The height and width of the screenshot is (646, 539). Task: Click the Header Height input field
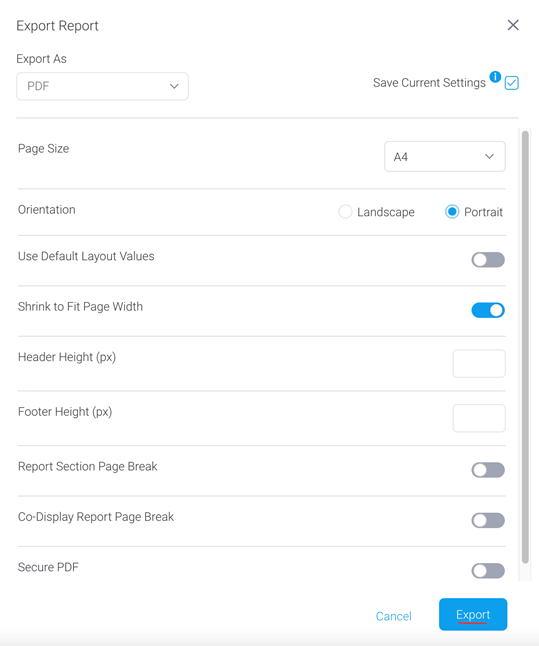tap(479, 364)
